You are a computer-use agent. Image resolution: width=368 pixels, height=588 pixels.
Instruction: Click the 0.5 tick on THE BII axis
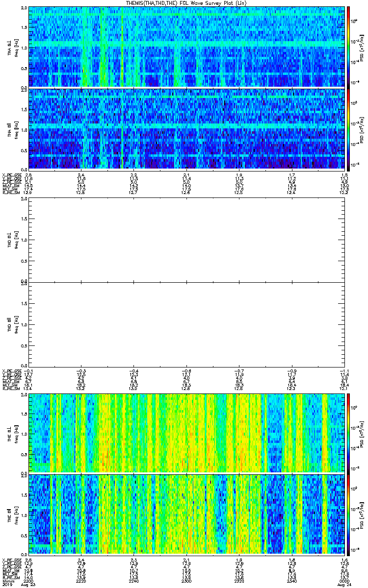click(24, 535)
